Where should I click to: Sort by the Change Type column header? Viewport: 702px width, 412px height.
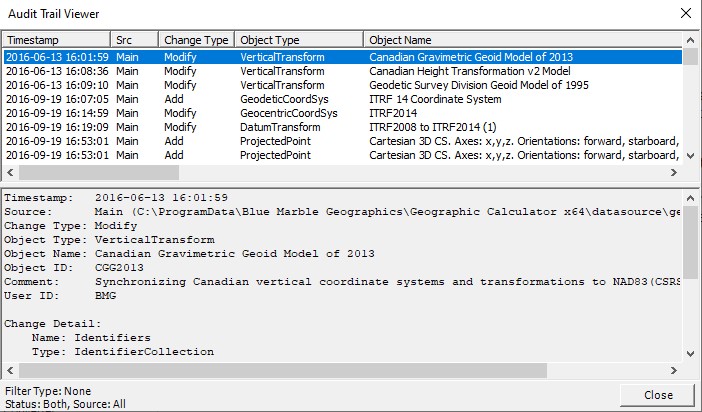point(197,40)
